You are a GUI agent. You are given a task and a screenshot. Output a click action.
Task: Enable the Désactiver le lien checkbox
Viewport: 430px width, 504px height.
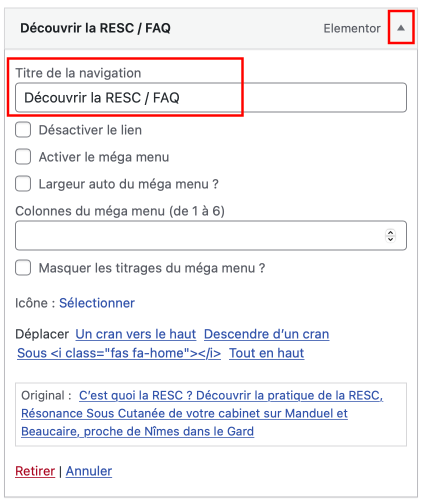pos(23,130)
